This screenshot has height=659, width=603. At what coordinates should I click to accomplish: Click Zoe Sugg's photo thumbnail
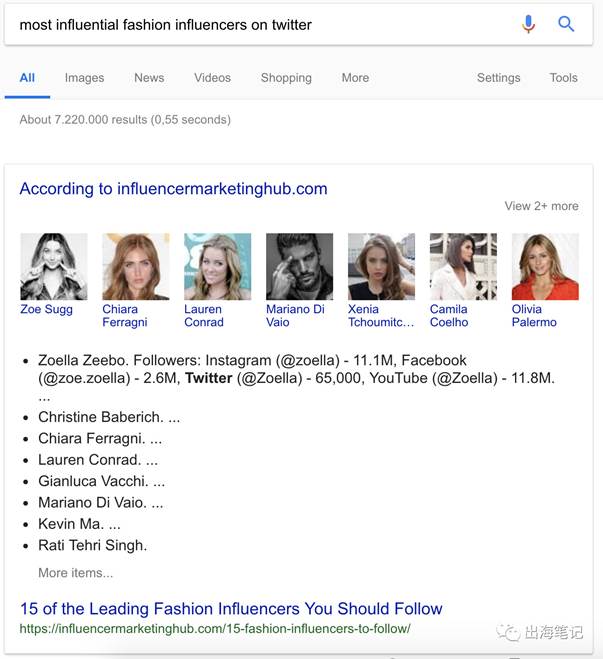click(54, 266)
